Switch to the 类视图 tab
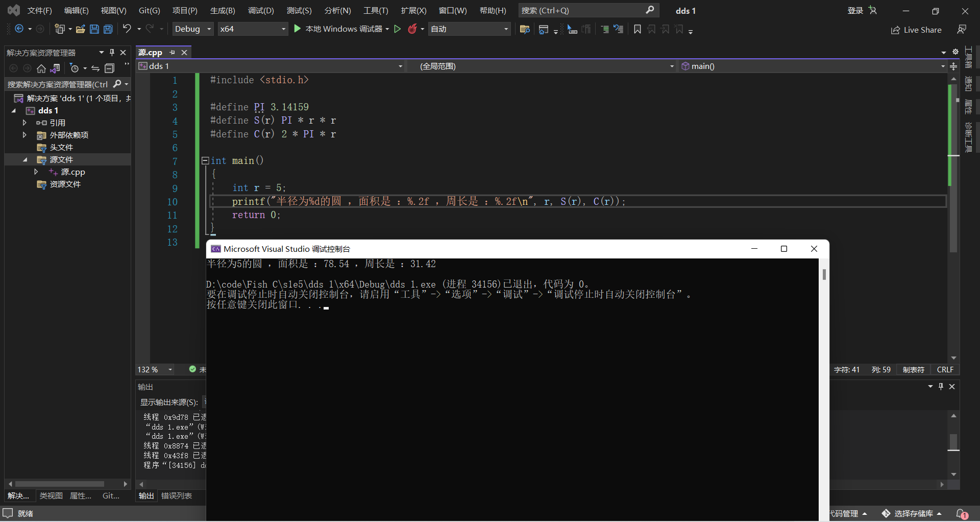This screenshot has width=980, height=522. click(x=51, y=496)
